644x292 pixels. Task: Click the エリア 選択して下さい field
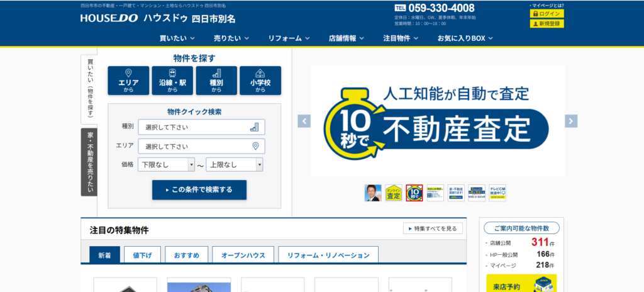point(202,146)
